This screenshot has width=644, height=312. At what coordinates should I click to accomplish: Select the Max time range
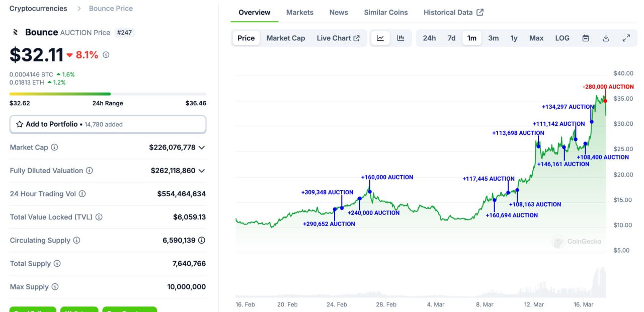coord(536,38)
